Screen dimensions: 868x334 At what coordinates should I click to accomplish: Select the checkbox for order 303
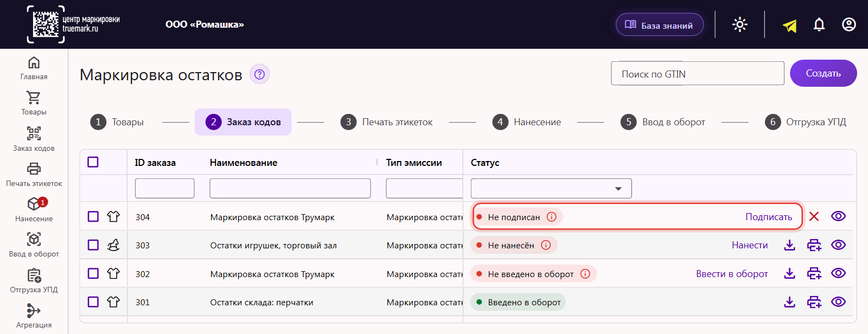coord(93,245)
